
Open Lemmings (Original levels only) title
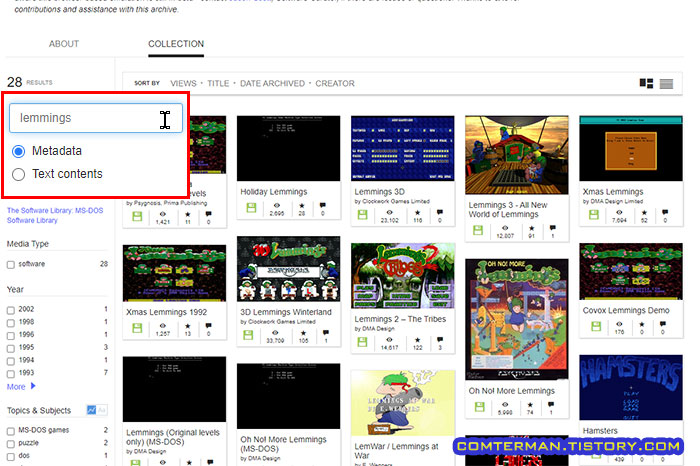pyautogui.click(x=173, y=437)
